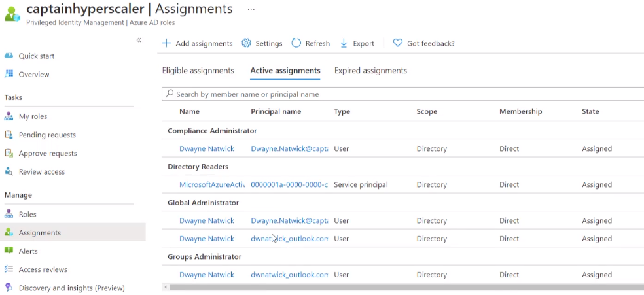This screenshot has width=644, height=295.
Task: Click the Scope column header
Action: coord(427,111)
